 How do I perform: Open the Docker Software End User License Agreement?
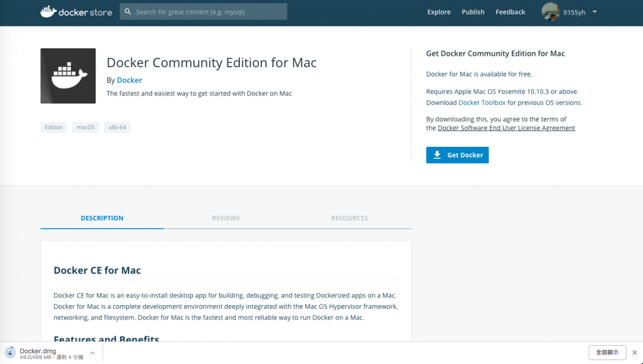coord(506,128)
